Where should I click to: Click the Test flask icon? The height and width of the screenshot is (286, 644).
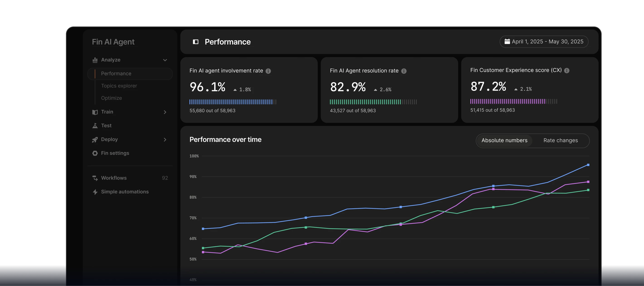tap(95, 126)
